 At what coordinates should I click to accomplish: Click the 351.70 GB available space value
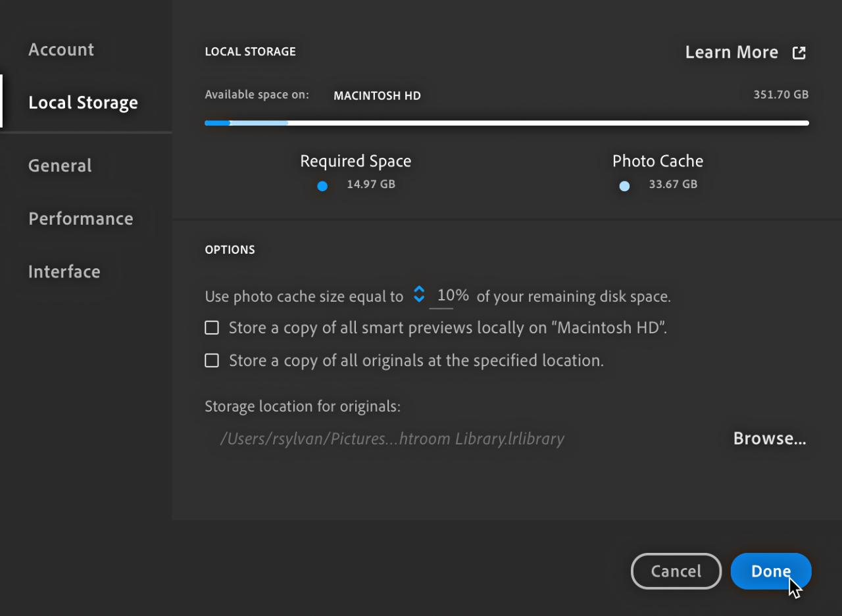pos(781,95)
